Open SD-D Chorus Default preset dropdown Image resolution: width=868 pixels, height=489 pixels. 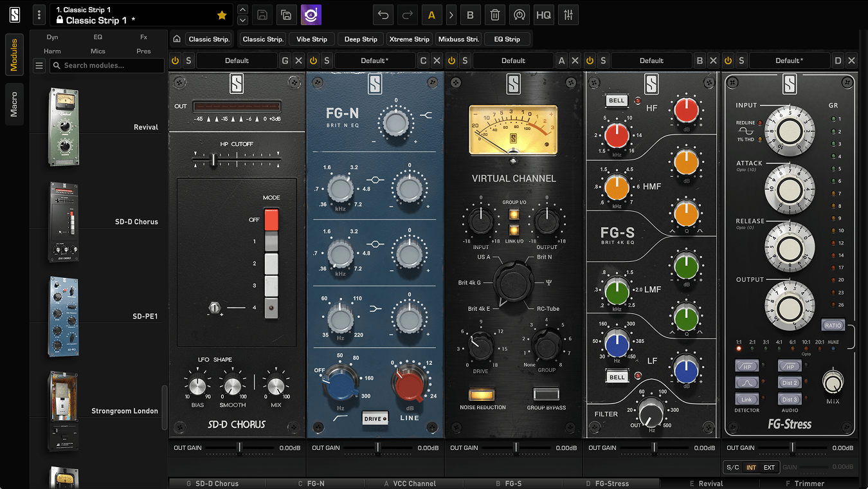(237, 60)
